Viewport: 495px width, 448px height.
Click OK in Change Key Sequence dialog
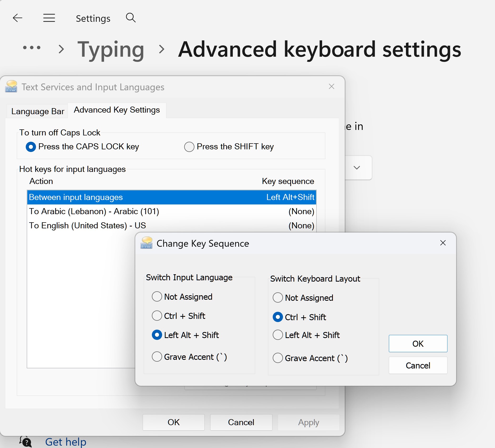(418, 344)
